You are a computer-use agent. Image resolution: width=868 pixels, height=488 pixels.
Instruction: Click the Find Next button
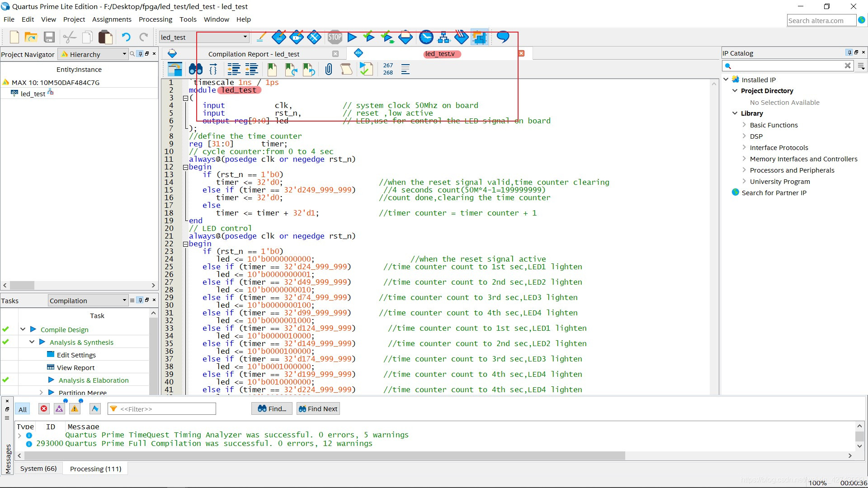pos(318,409)
